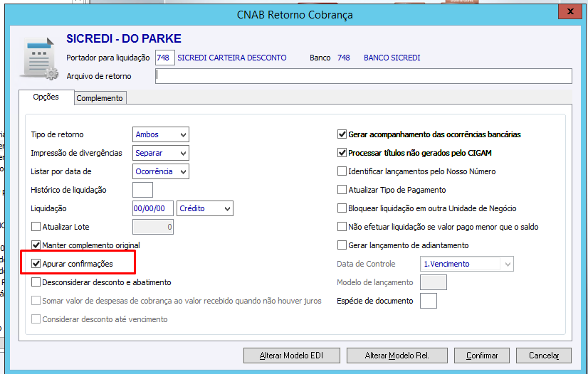Uncheck Processar títulos não gerados pelo CIGAM
Viewport: 588px width, 374px height.
[342, 153]
